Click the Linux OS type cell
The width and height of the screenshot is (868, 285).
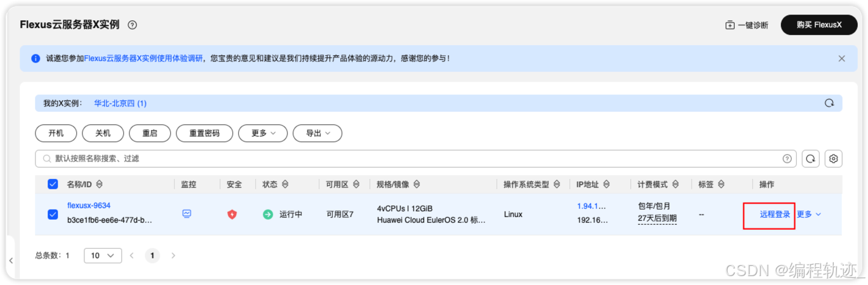click(513, 215)
